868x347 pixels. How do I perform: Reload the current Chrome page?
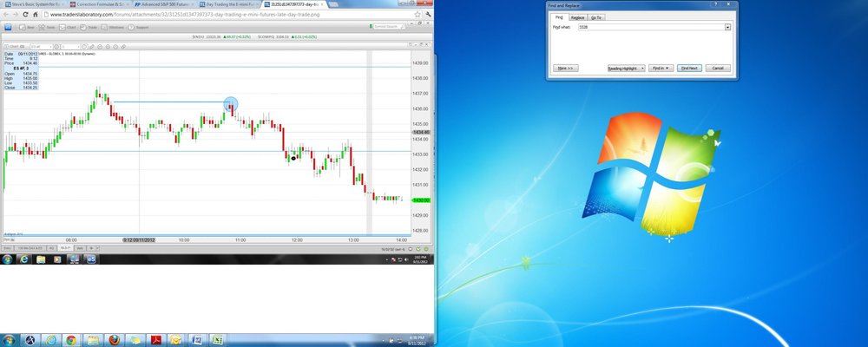pos(25,15)
